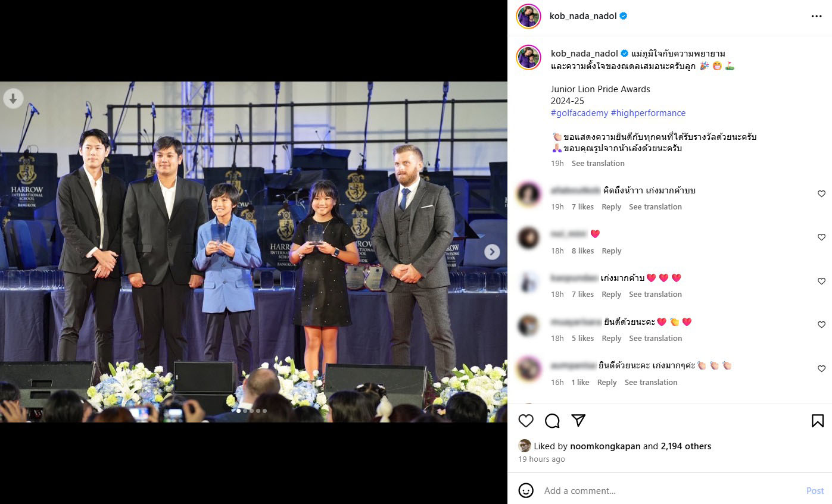Open the three-dot more options menu
The height and width of the screenshot is (504, 832).
click(816, 16)
